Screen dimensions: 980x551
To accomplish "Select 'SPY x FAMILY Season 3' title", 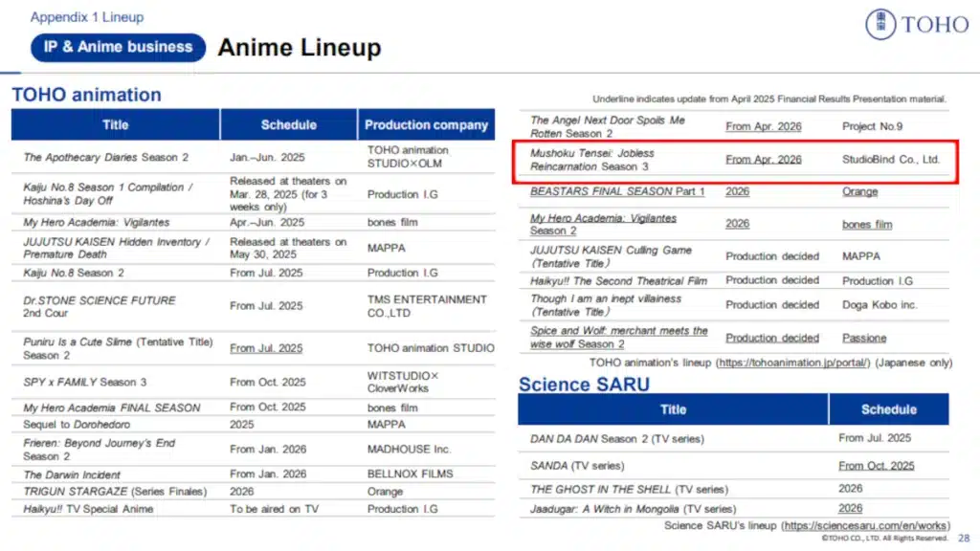I will [x=84, y=383].
